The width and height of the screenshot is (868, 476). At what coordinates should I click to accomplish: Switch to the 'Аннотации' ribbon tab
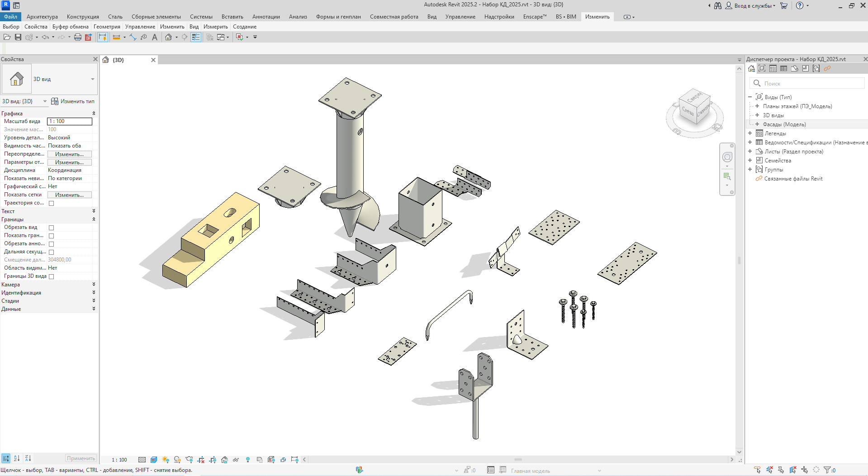coord(266,17)
